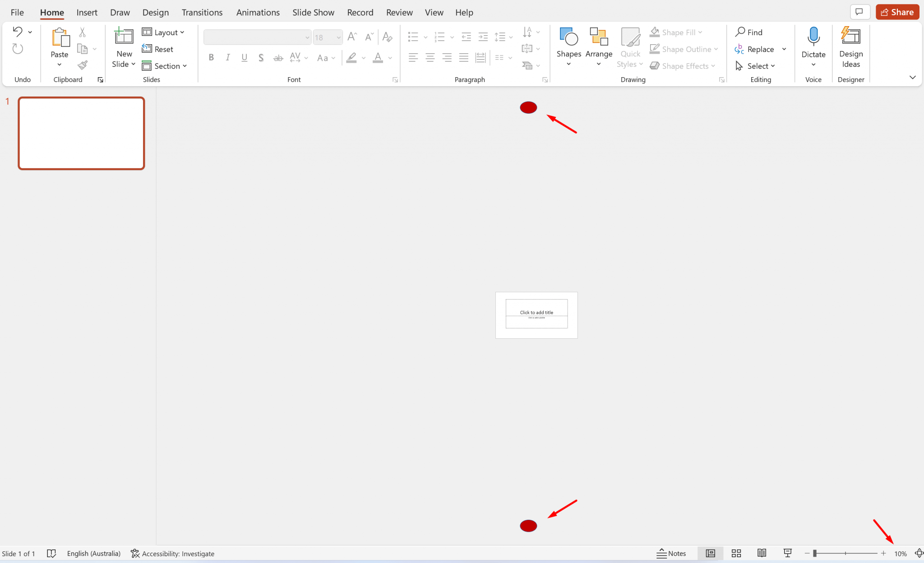Switch to the Slide Show tab
The height and width of the screenshot is (563, 924).
click(313, 12)
